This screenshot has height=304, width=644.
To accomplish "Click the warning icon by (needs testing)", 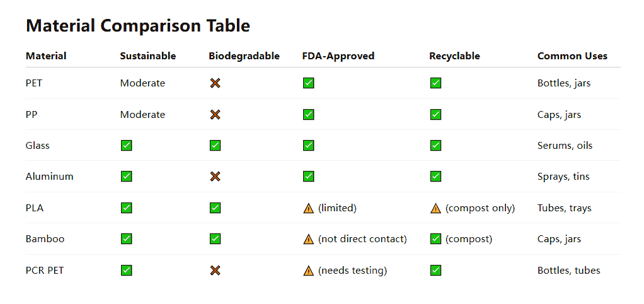I will coord(308,271).
